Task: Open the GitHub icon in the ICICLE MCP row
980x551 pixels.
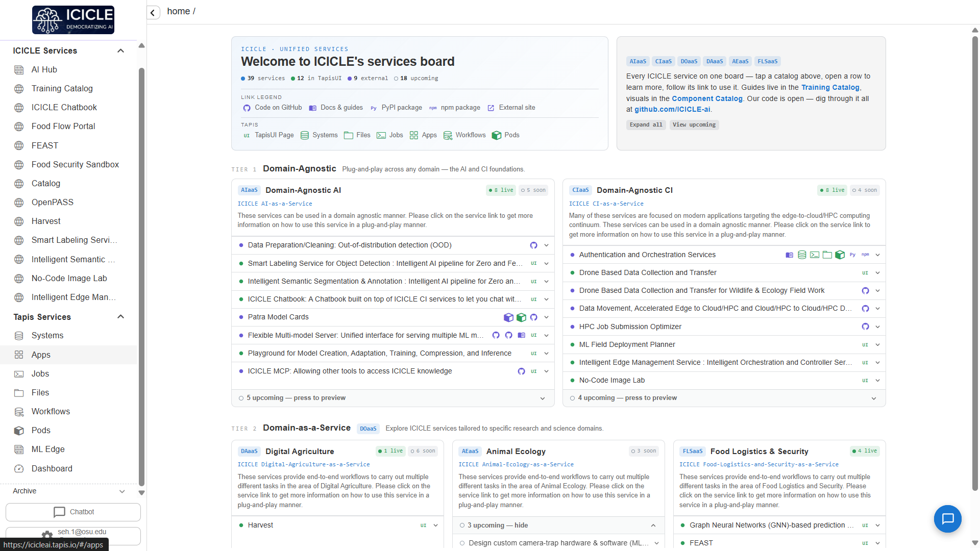Action: click(521, 371)
